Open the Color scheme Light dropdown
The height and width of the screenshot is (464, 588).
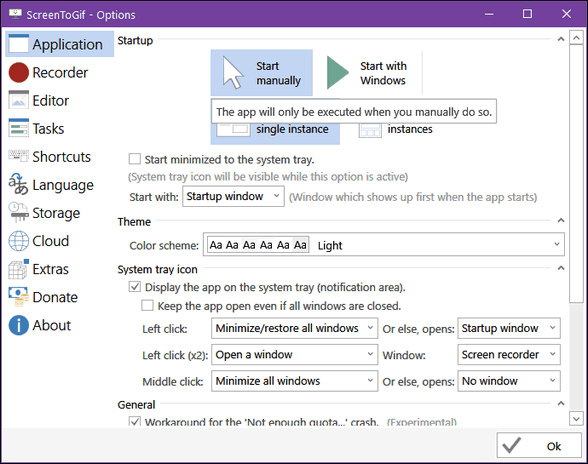coord(384,245)
